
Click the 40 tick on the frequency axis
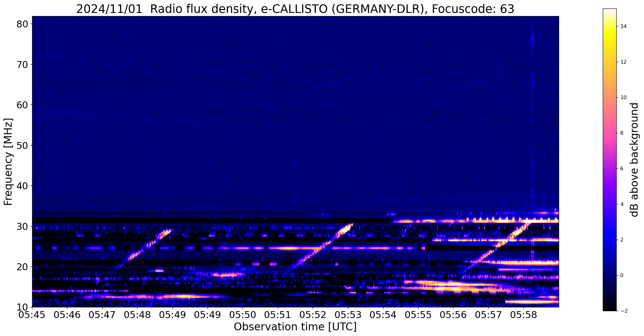[22, 186]
